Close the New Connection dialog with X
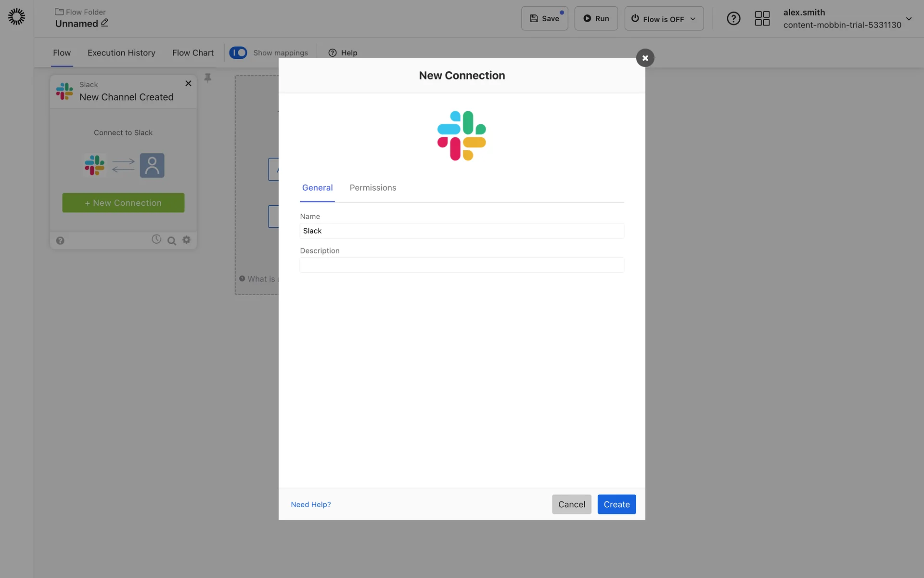 645,58
